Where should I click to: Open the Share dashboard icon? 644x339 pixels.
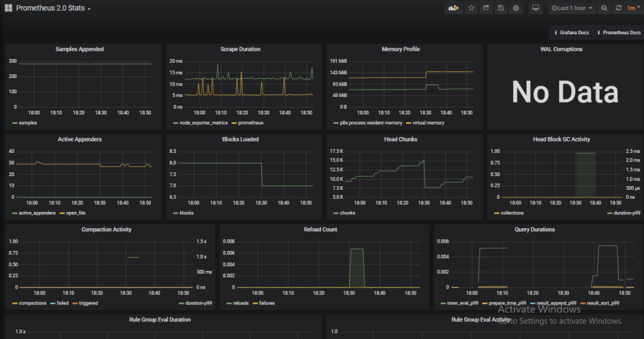tap(486, 8)
